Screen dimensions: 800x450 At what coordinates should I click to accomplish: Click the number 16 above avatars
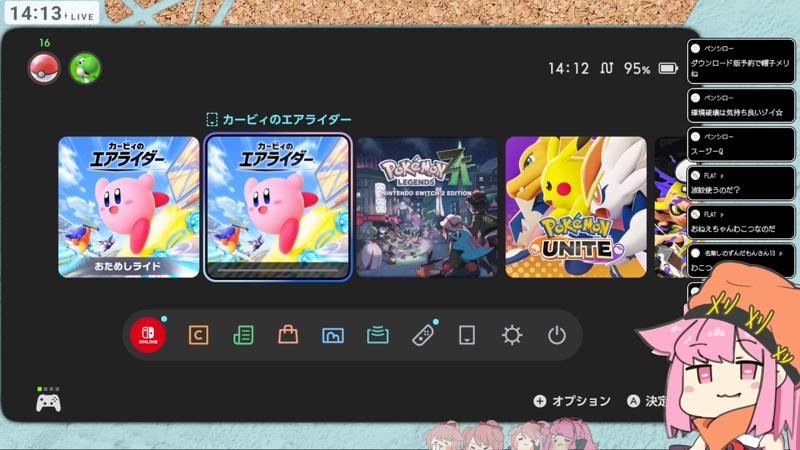[44, 43]
